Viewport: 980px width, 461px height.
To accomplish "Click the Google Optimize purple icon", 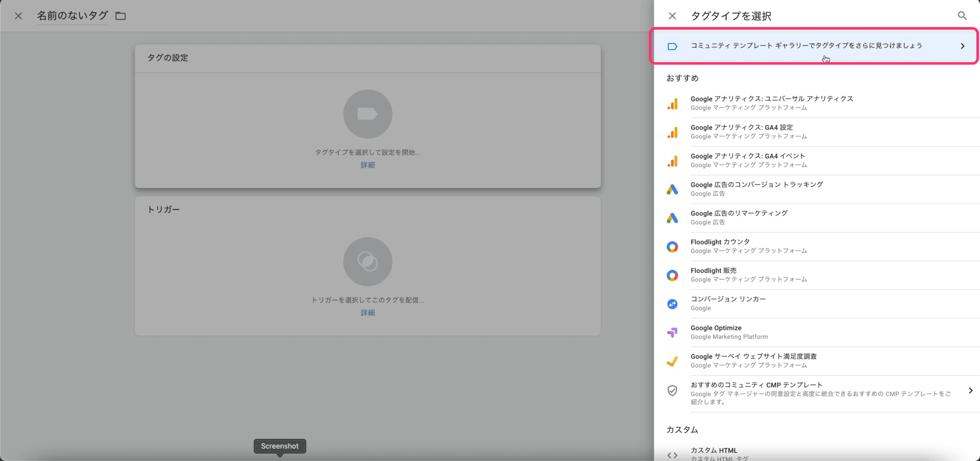I will tap(672, 333).
